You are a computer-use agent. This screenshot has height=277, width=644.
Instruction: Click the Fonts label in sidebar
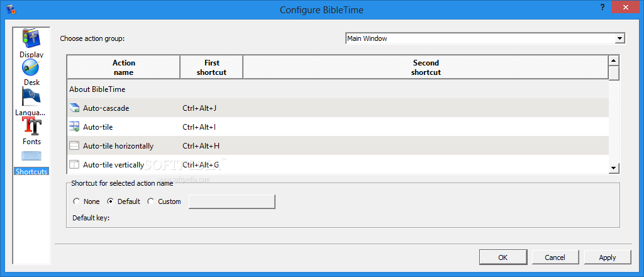coord(31,142)
